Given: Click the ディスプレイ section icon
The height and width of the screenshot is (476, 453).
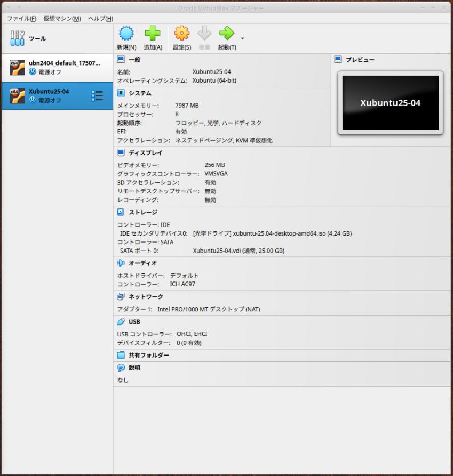Looking at the screenshot, I should [x=121, y=152].
